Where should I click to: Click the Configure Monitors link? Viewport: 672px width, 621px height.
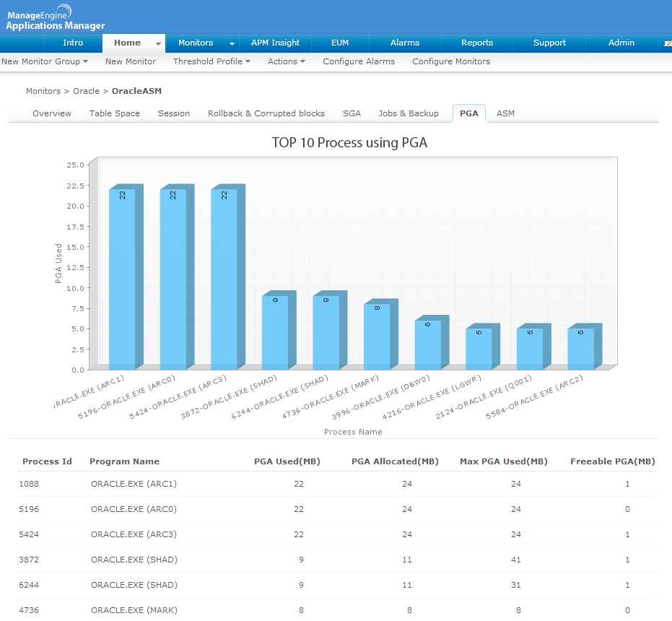point(451,61)
